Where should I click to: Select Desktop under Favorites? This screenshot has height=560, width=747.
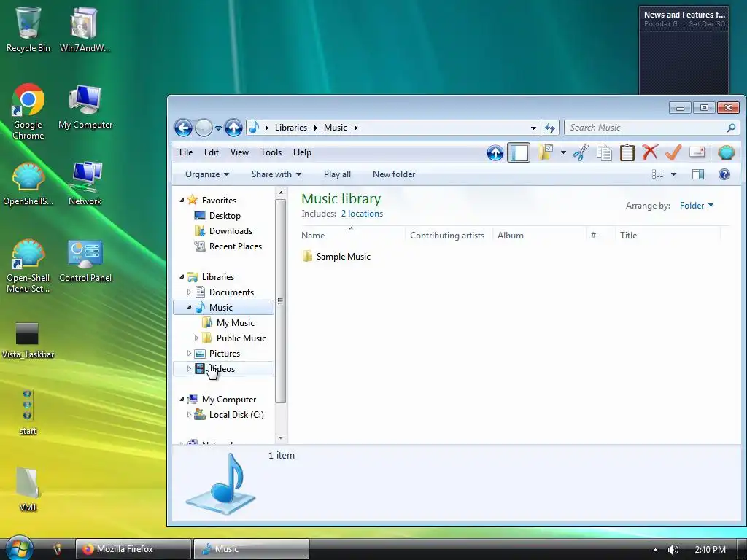click(217, 216)
